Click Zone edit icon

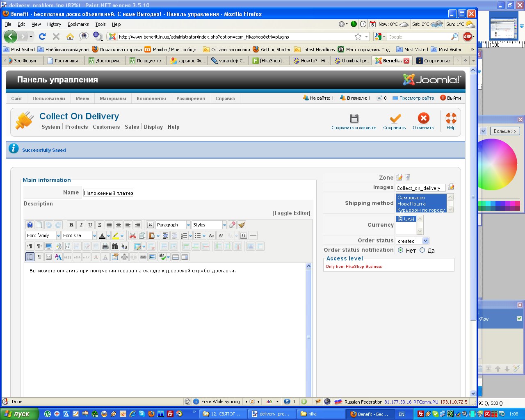[399, 177]
